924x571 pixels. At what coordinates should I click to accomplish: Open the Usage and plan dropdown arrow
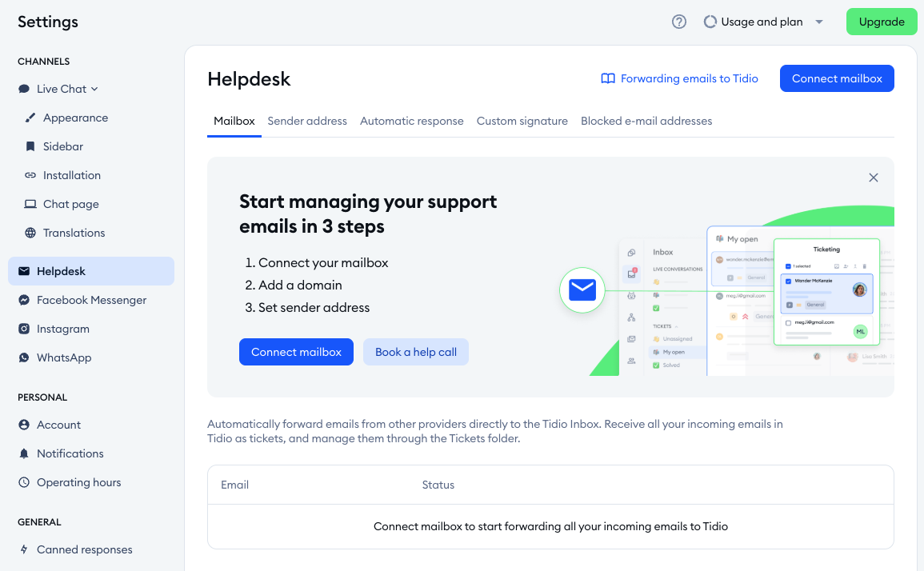click(x=819, y=22)
